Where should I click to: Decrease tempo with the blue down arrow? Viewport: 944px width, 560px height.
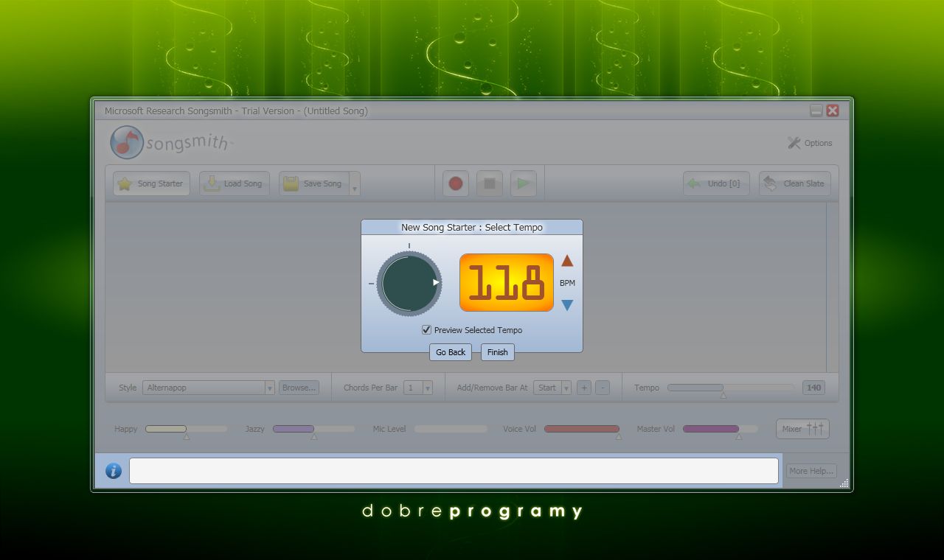tap(567, 305)
